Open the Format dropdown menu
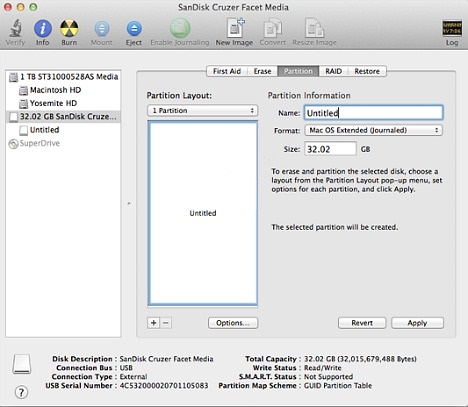 coord(374,130)
